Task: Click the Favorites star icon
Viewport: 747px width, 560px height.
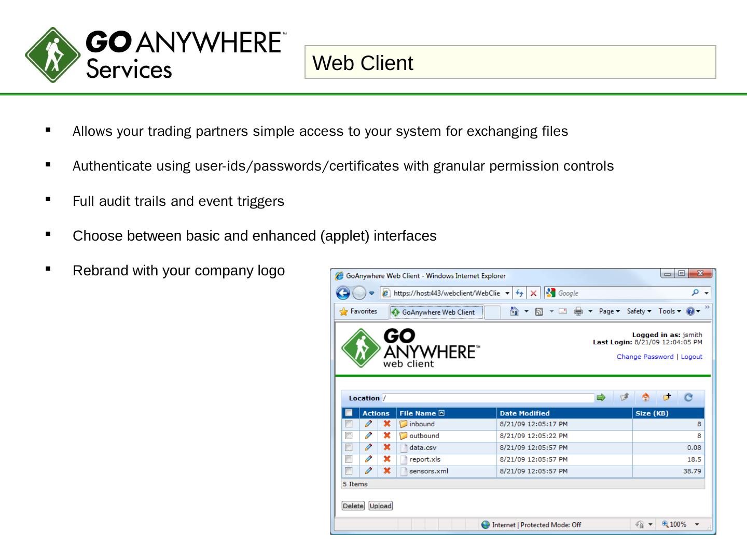Action: tap(343, 312)
